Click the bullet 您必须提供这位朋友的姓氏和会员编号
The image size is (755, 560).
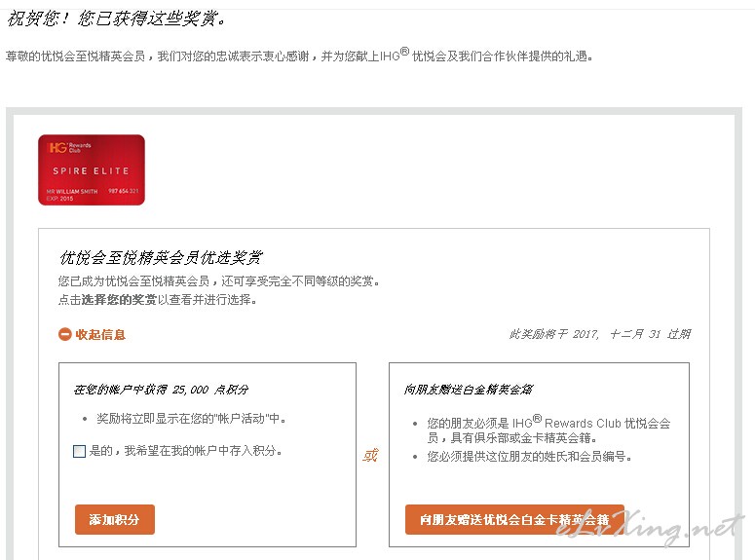click(529, 457)
